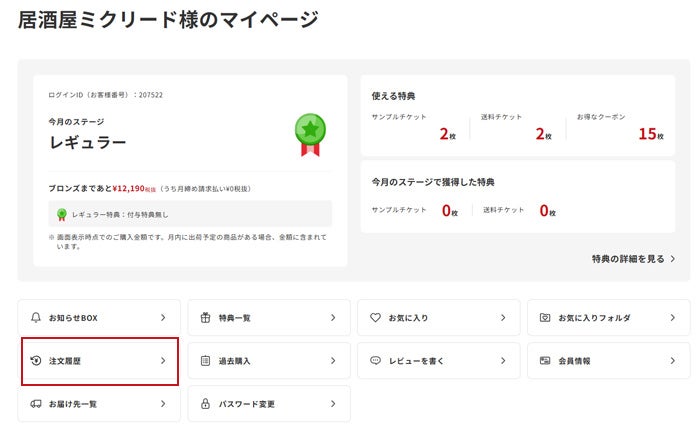Image resolution: width=700 pixels, height=438 pixels.
Task: Click the お得なクーポン 15枚 count
Action: (x=651, y=134)
